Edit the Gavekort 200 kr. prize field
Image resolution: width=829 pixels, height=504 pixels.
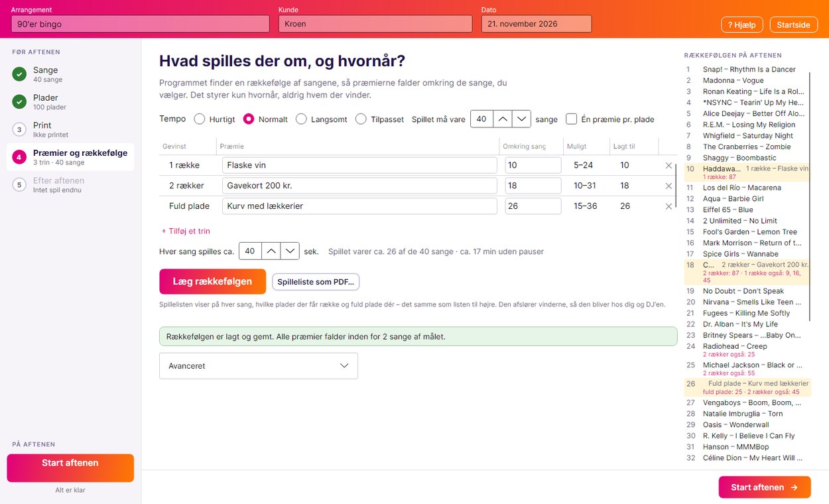pyautogui.click(x=359, y=186)
